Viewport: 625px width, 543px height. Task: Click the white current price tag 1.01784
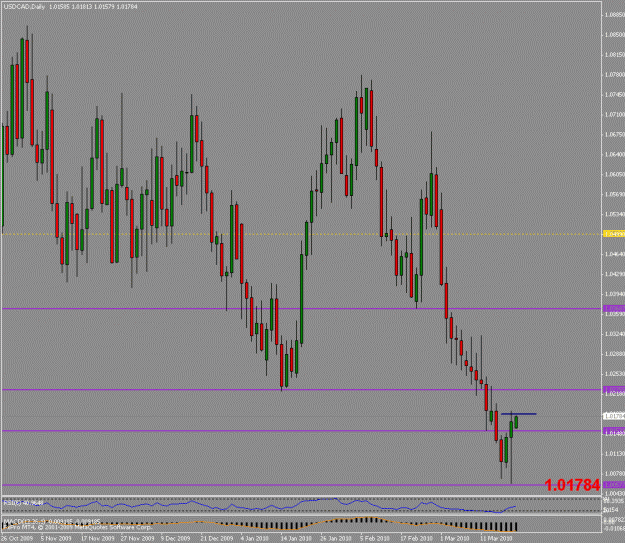[x=613, y=416]
